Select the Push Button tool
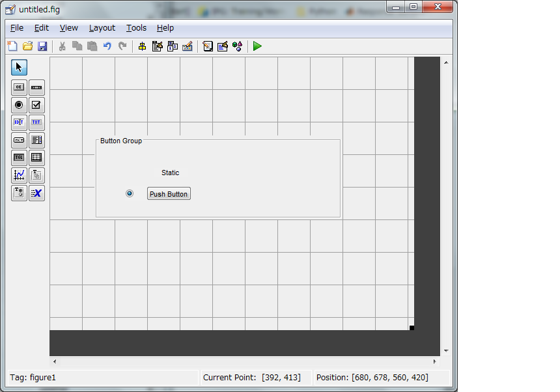 pos(19,87)
